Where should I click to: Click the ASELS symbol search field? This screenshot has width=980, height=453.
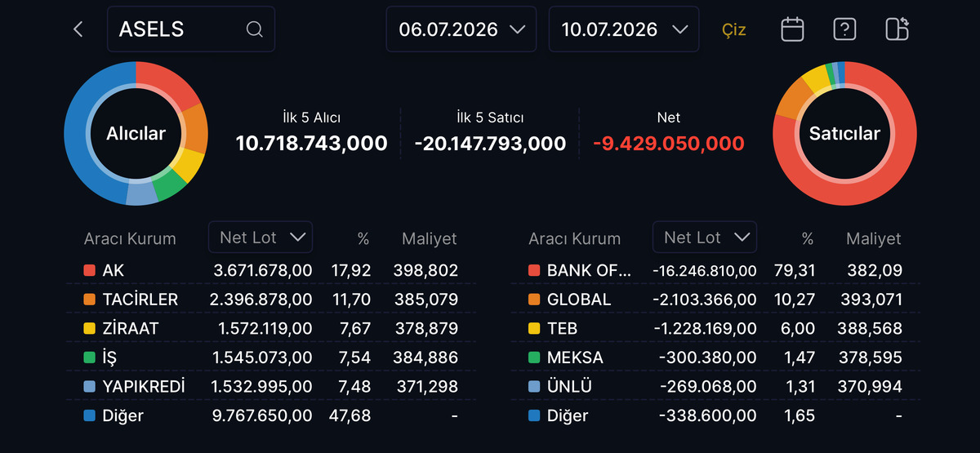coord(191,29)
